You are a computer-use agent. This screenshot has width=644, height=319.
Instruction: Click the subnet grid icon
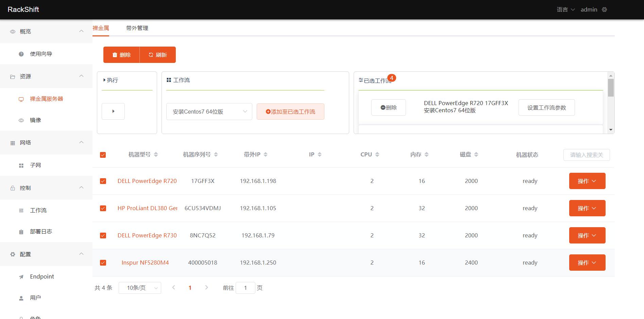21,166
